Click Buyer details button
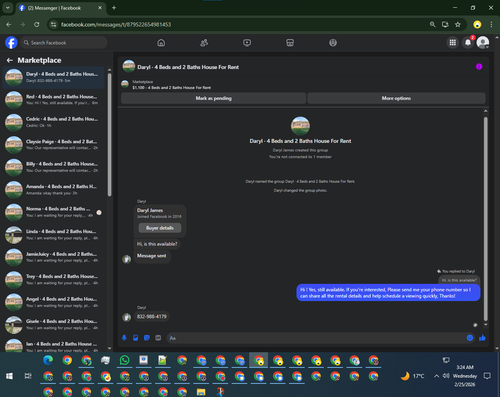Image resolution: width=500 pixels, height=397 pixels. tap(160, 228)
